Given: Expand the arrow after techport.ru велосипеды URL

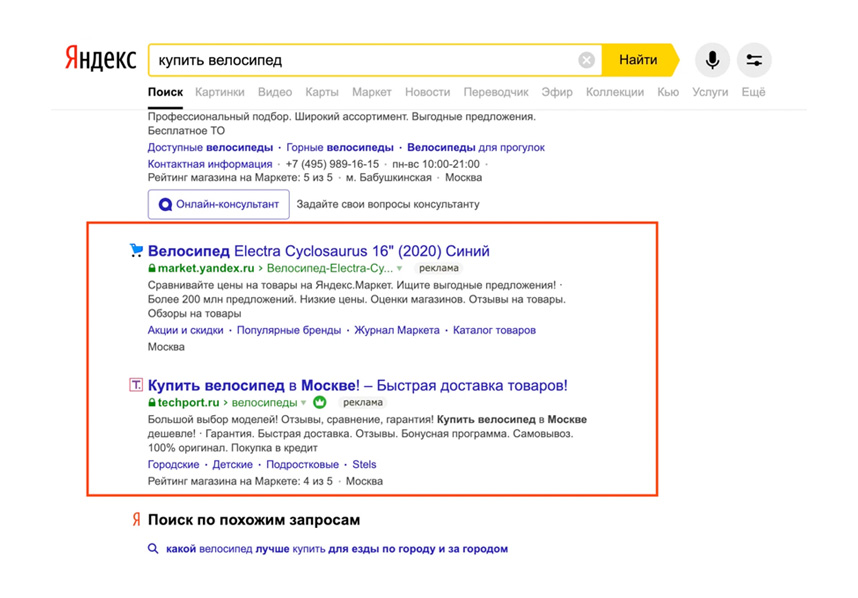Looking at the screenshot, I should tap(303, 403).
